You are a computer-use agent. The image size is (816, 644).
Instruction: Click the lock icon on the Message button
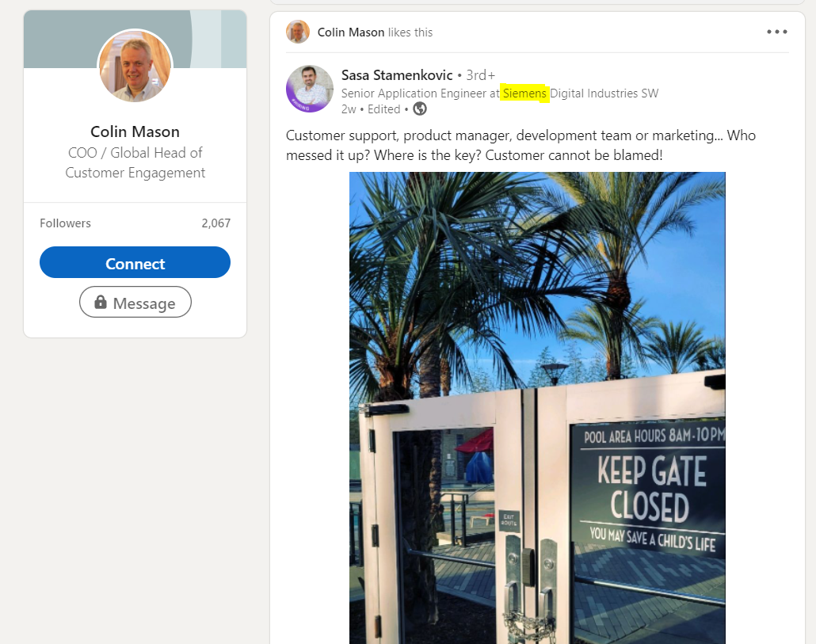101,302
